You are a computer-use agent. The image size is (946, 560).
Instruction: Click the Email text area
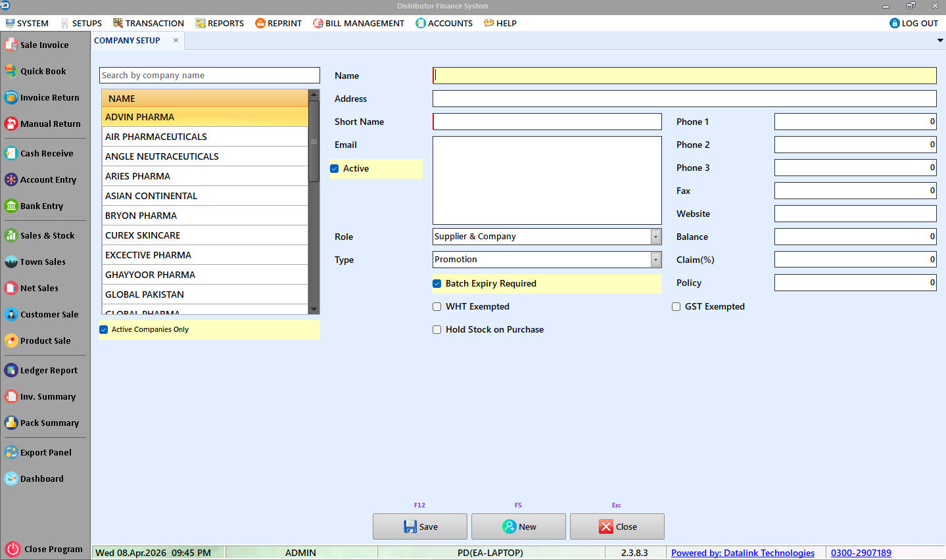(x=547, y=180)
